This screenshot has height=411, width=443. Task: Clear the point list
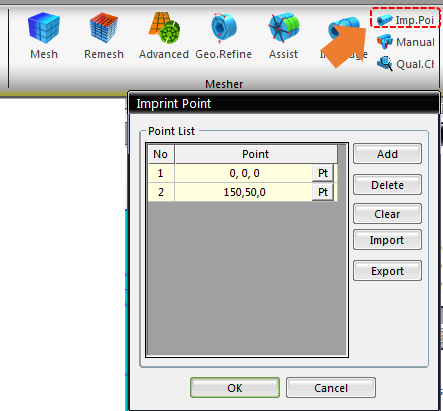387,214
